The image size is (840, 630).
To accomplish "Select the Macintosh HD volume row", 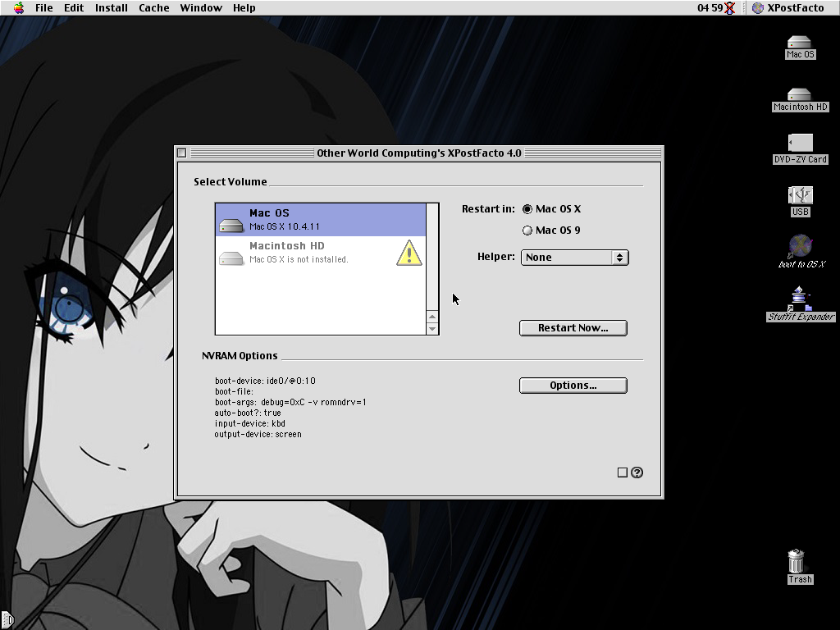I will [x=321, y=253].
